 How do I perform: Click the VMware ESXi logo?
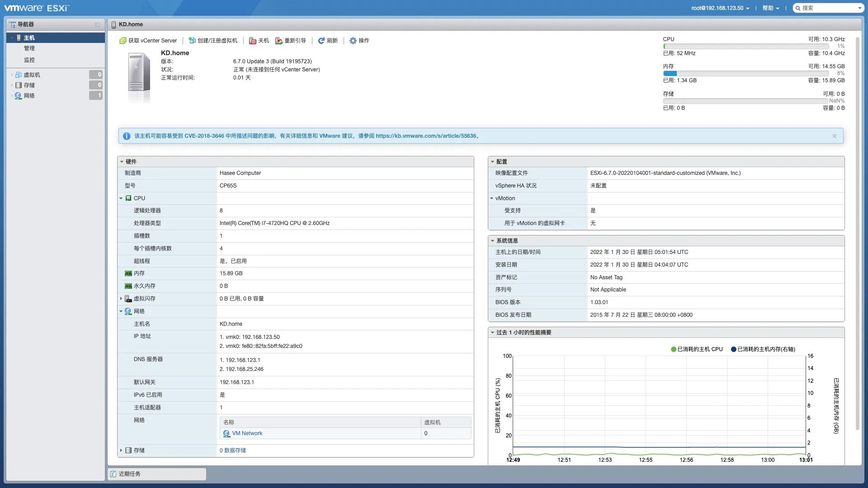37,8
